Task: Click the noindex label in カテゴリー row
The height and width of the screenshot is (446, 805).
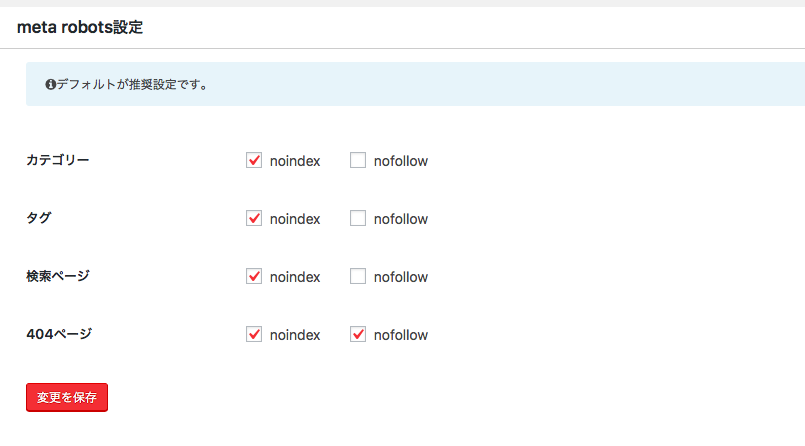Action: click(x=295, y=161)
